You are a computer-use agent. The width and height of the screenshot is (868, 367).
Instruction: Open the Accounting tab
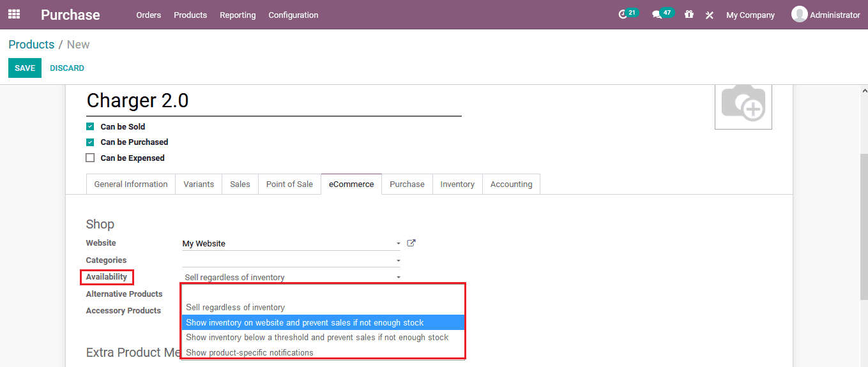pyautogui.click(x=511, y=184)
